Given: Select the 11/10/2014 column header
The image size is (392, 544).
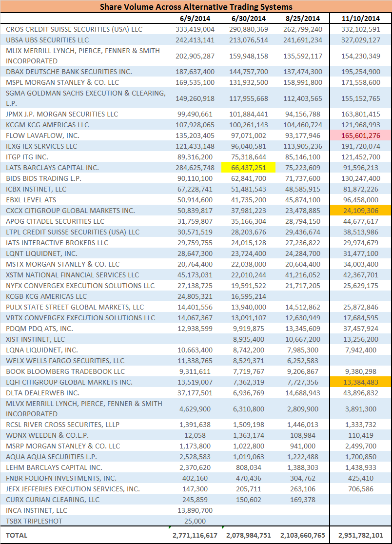Looking at the screenshot, I should (x=361, y=19).
